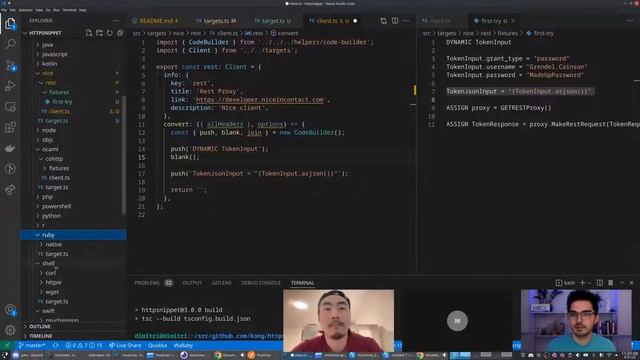Open the Remote Explorer view
Screen dimensions: 640x360
coord(10,107)
